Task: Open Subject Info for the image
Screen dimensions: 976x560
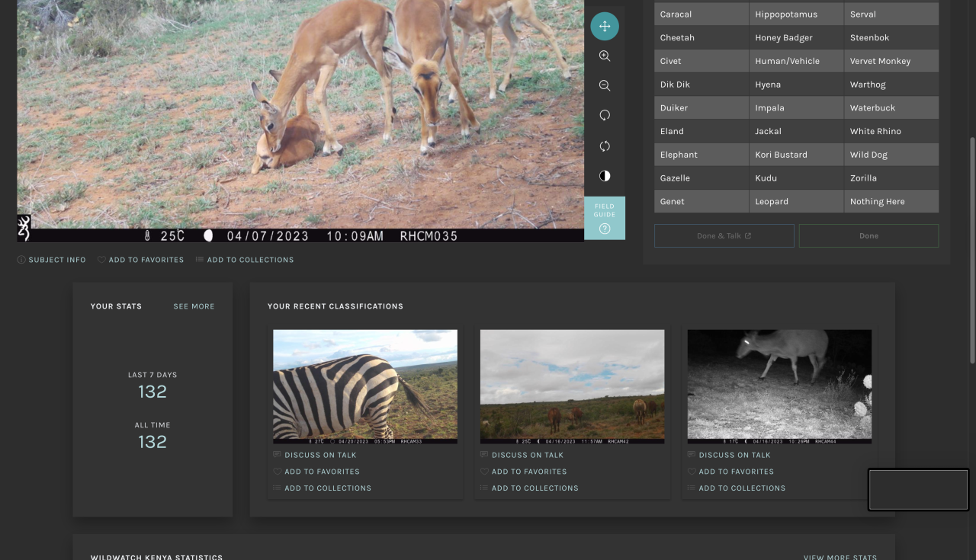Action: coord(52,260)
